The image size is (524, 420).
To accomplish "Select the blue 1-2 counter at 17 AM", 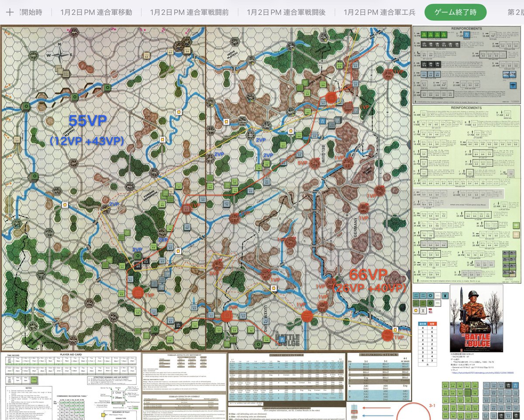I will pyautogui.click(x=467, y=35).
